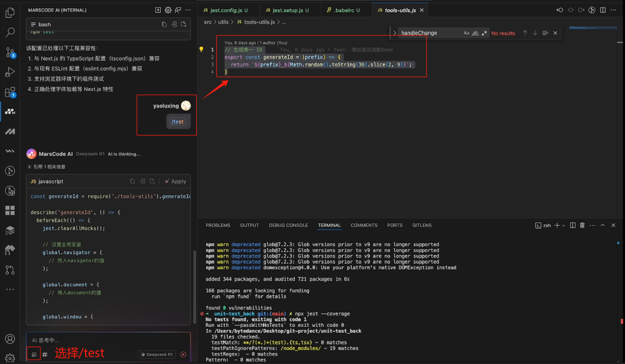Open the Search view in activity bar
The height and width of the screenshot is (364, 625).
tap(10, 32)
